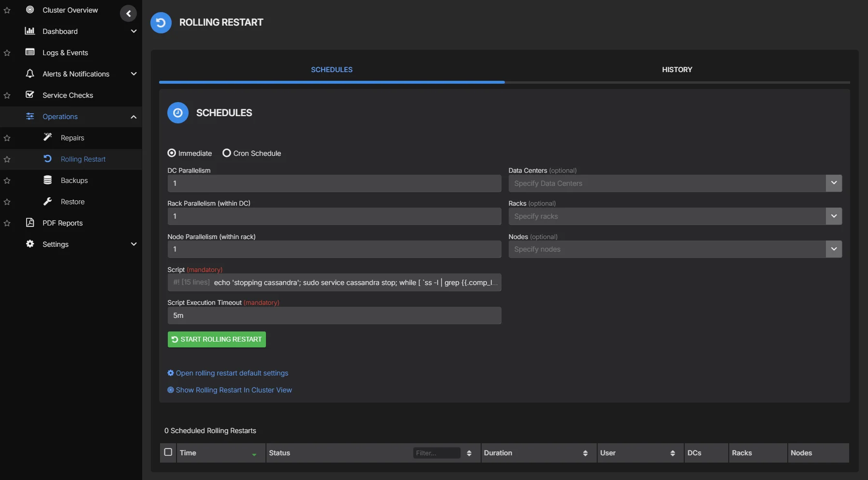Screen dimensions: 868x480
Task: Open the Racks dropdown arrow
Action: (x=834, y=216)
